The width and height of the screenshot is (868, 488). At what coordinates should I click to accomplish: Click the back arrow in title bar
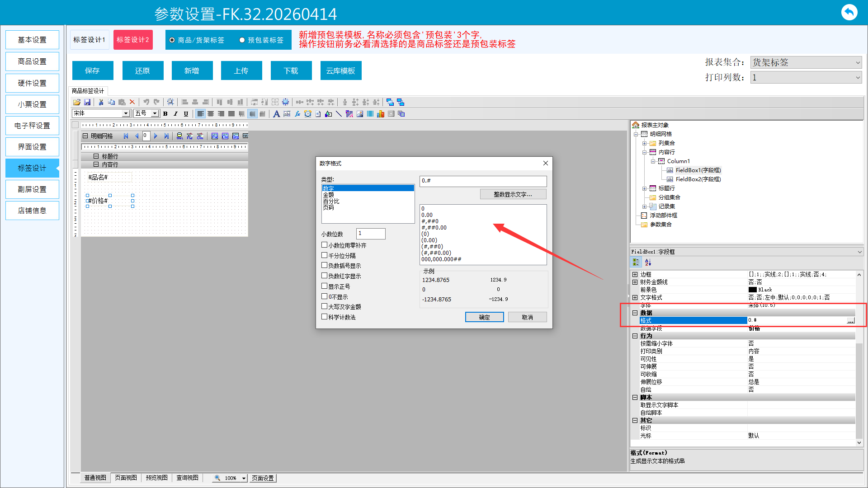pyautogui.click(x=849, y=12)
